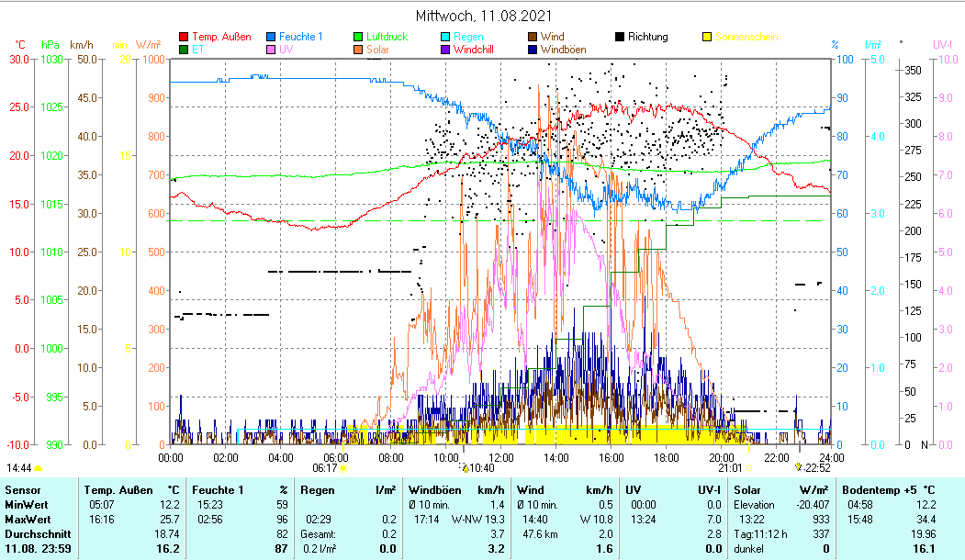Viewport: 965px width, 560px height.
Task: Click the black Richtung legend square
Action: tap(619, 38)
